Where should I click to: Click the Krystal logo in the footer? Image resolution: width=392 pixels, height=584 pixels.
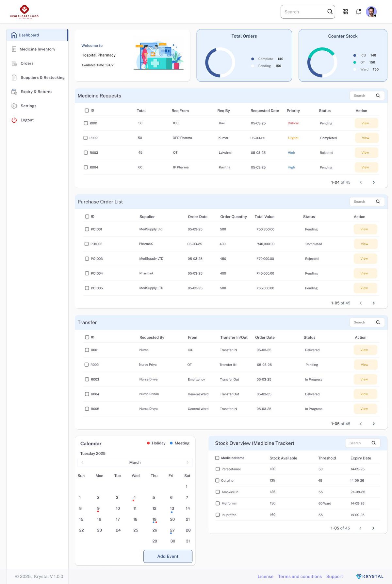[x=370, y=576]
